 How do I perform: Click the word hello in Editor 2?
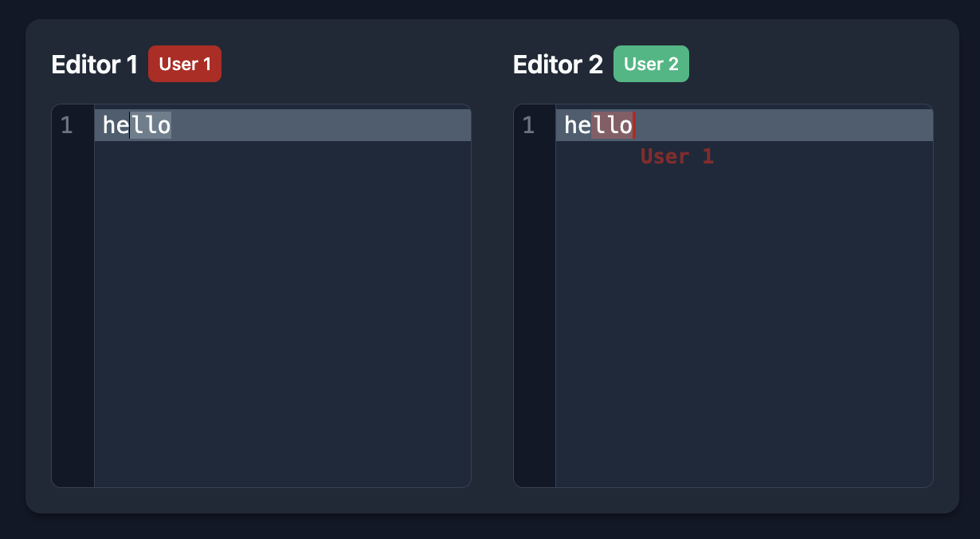coord(598,125)
